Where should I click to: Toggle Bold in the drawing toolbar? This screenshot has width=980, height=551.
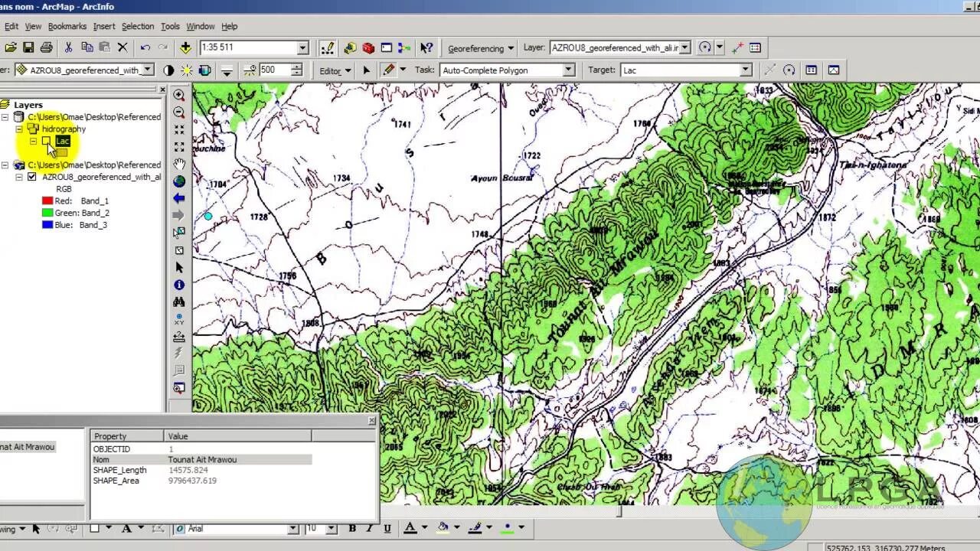pyautogui.click(x=352, y=528)
